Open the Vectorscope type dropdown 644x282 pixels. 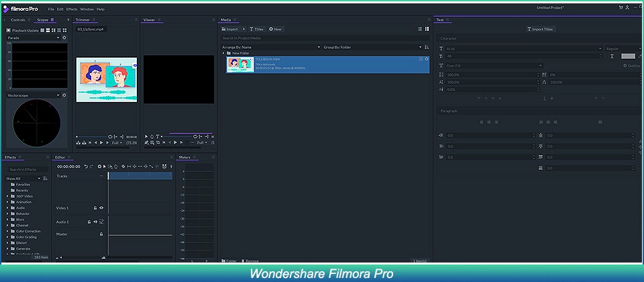tap(34, 95)
